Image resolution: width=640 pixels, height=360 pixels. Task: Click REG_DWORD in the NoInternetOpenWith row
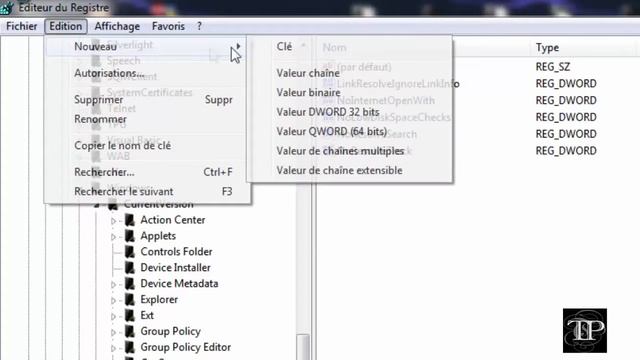[x=566, y=100]
